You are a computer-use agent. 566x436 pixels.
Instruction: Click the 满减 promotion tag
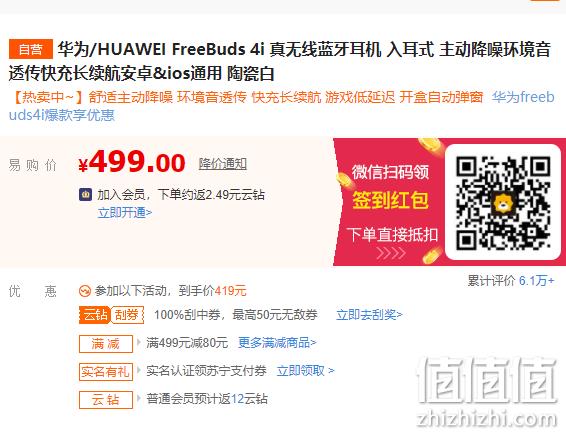coord(106,343)
